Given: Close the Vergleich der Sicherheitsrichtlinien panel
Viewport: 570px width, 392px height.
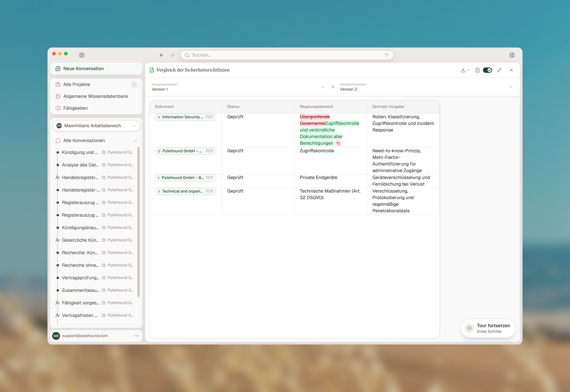Looking at the screenshot, I should [511, 70].
